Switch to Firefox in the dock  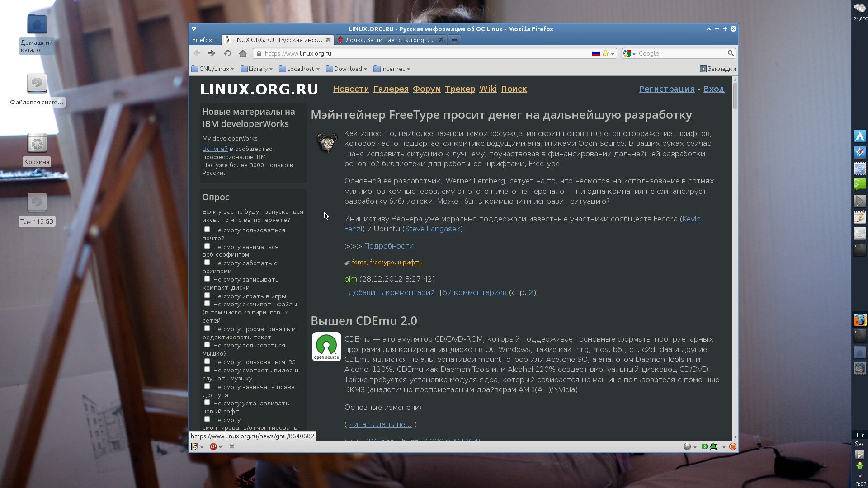click(860, 319)
